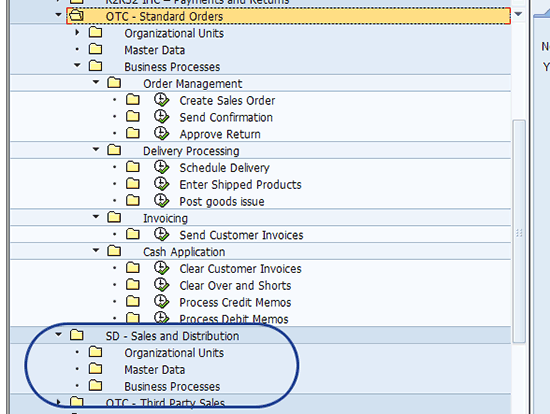Screen dimensions: 550x414
Task: Collapse the Cash Application node
Action: click(x=96, y=251)
